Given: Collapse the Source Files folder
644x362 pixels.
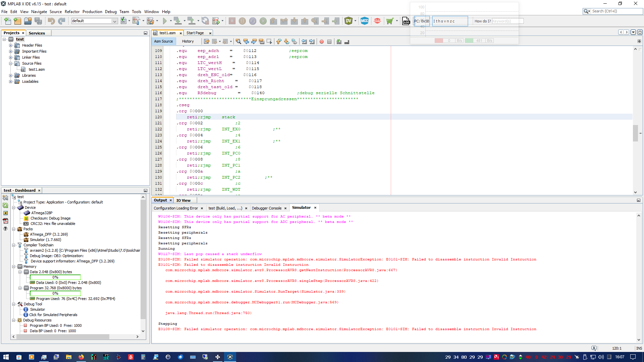Looking at the screenshot, I should pyautogui.click(x=10, y=63).
